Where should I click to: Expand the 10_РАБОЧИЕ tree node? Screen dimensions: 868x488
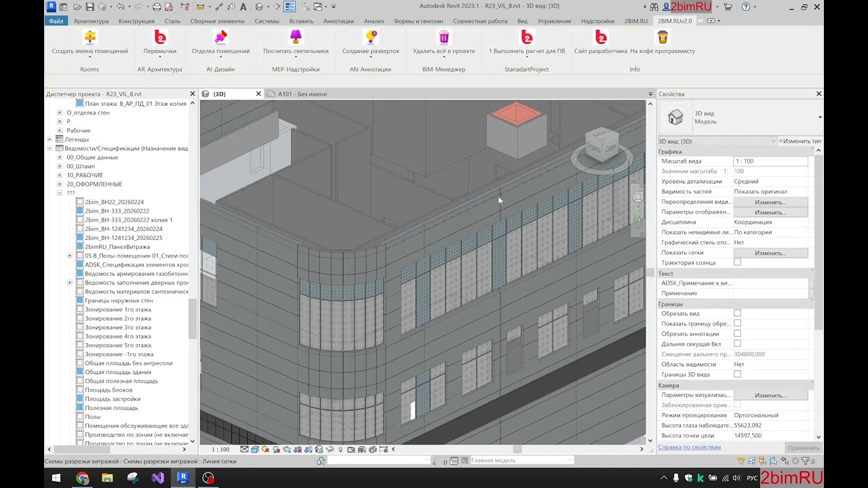coord(60,175)
